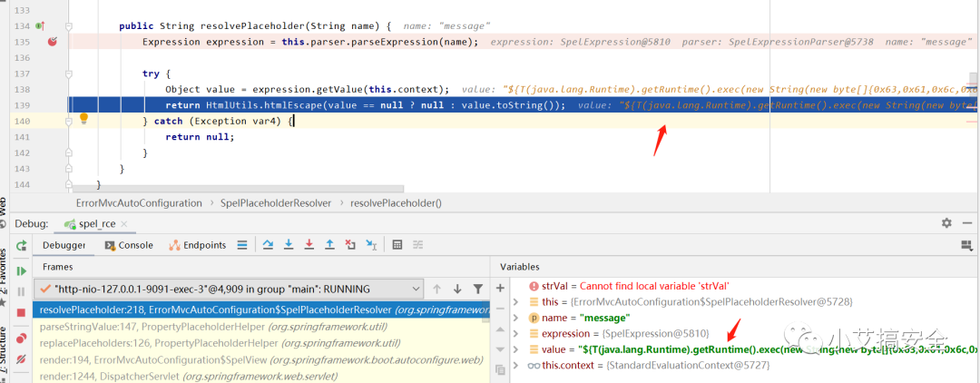Open the Favorites side tool tab

click(x=3, y=270)
